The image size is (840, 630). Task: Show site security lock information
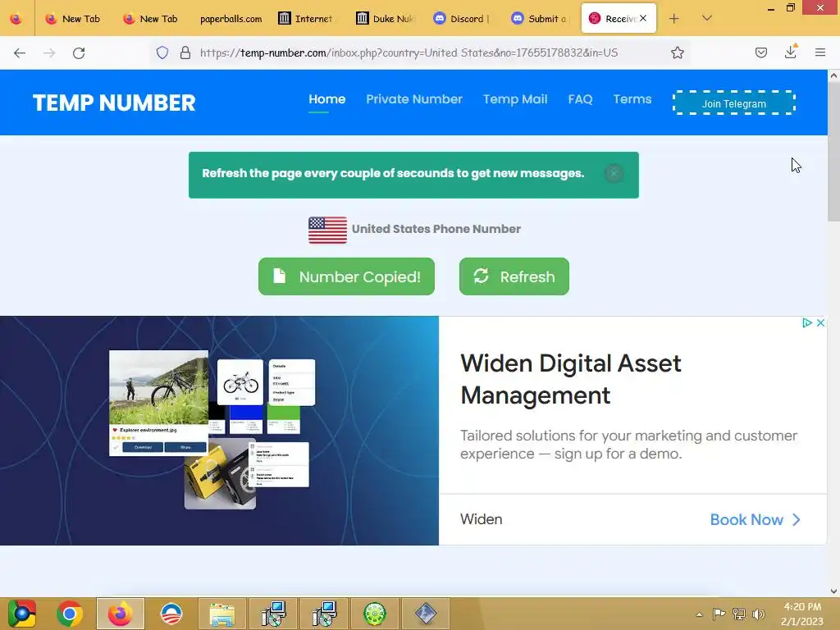tap(185, 52)
